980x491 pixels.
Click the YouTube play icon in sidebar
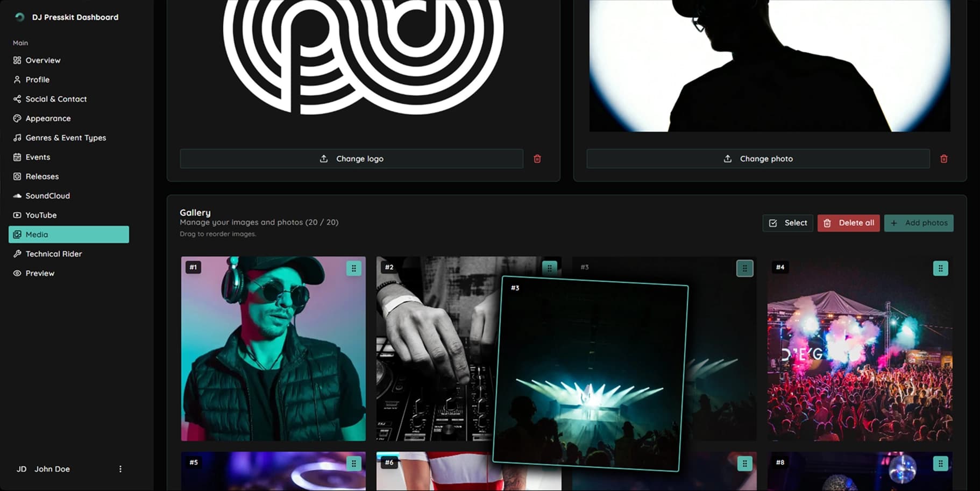(17, 215)
